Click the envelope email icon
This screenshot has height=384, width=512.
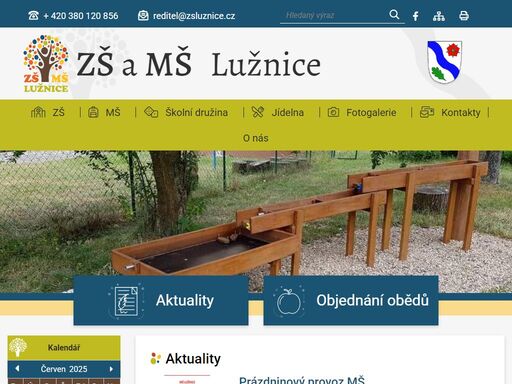[143, 15]
